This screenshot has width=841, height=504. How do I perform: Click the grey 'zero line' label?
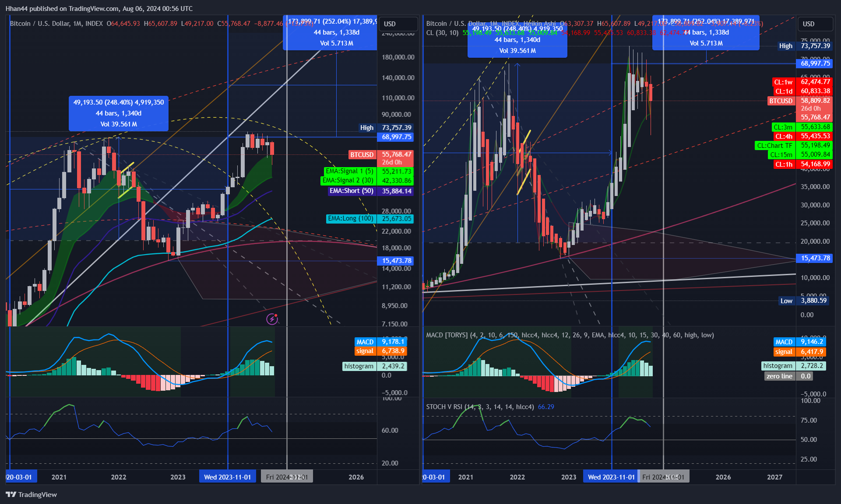pos(780,376)
